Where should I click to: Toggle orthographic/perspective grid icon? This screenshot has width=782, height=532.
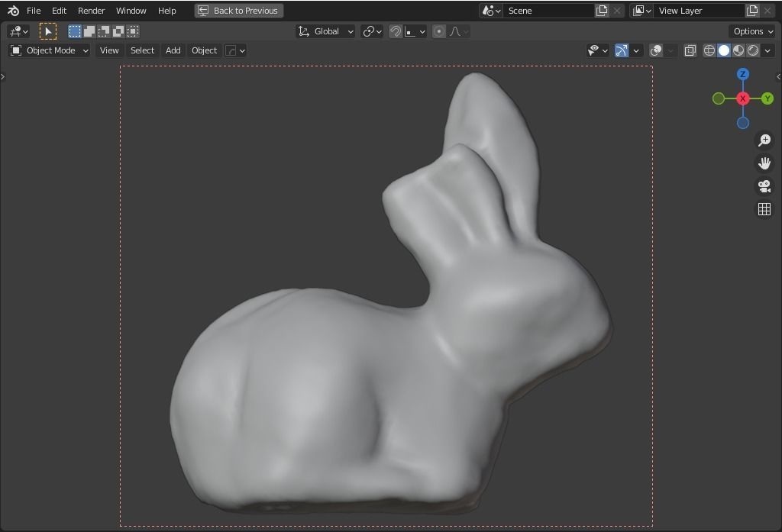click(x=764, y=209)
